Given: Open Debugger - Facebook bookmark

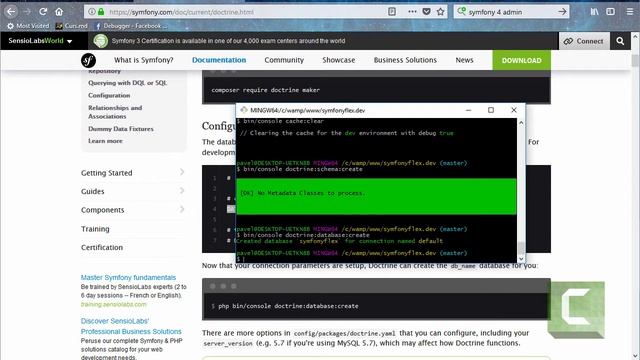Looking at the screenshot, I should (131, 26).
